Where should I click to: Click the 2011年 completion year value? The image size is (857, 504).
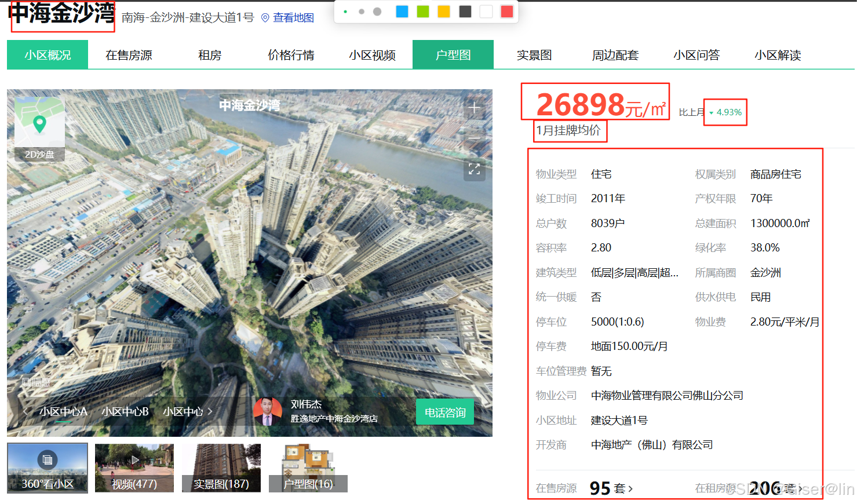(608, 199)
